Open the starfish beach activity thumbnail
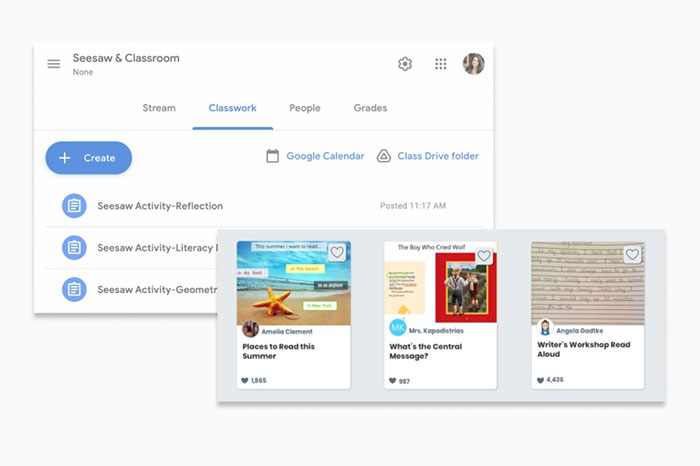The height and width of the screenshot is (466, 700). click(x=293, y=285)
